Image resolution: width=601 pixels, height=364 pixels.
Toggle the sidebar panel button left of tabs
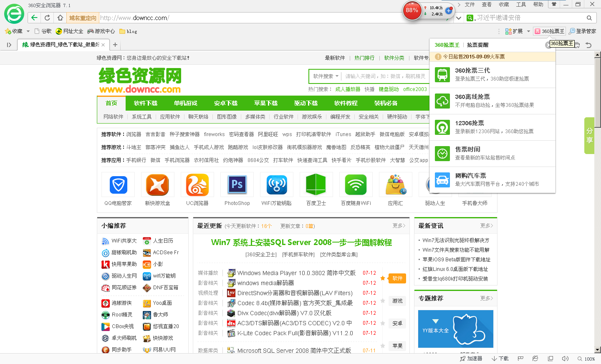(x=9, y=45)
